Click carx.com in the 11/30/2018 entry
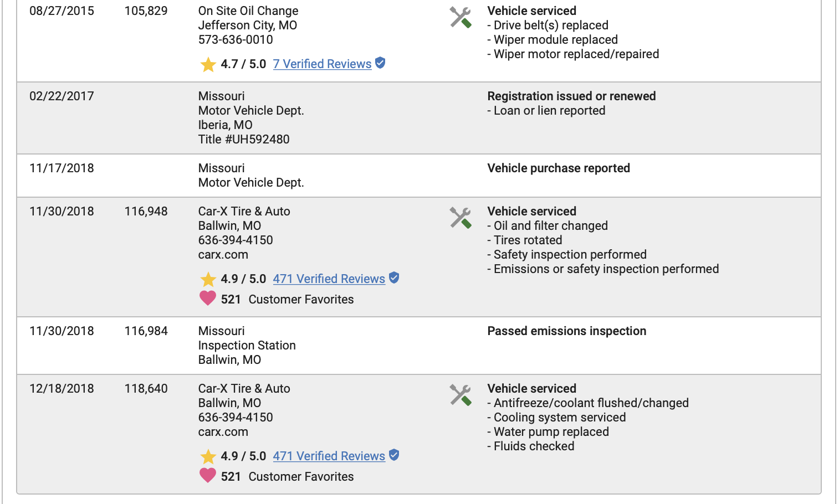Screen dimensions: 839x504 pos(223,255)
